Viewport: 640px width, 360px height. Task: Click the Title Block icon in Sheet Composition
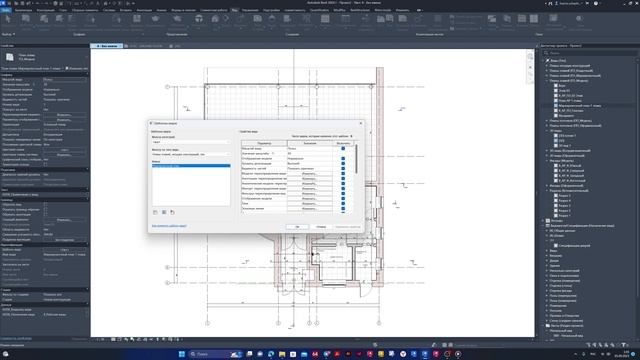[x=402, y=19]
